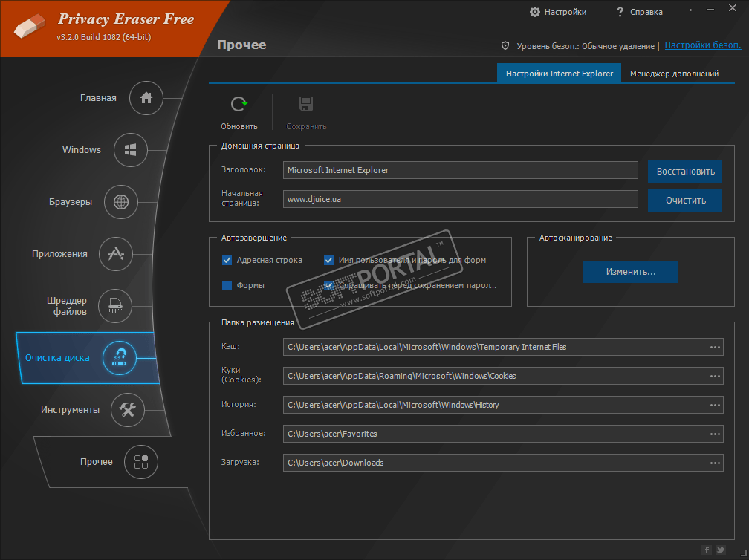Click the Обновить refresh icon

click(x=239, y=104)
